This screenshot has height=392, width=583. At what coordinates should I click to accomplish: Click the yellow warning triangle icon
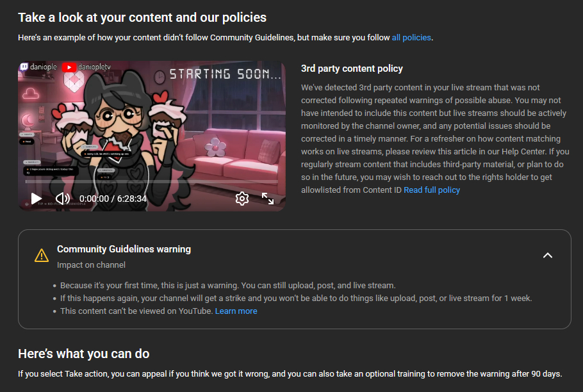pos(42,256)
